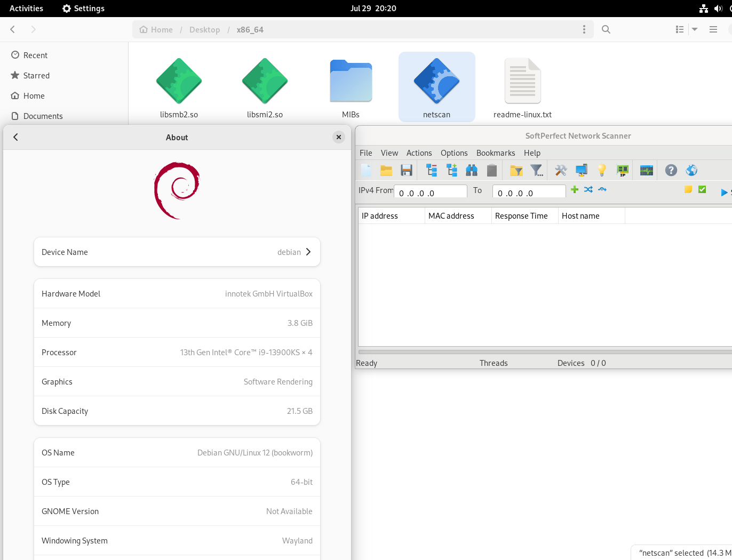Click the New file icon in Network Scanner
The height and width of the screenshot is (560, 732).
tap(366, 170)
